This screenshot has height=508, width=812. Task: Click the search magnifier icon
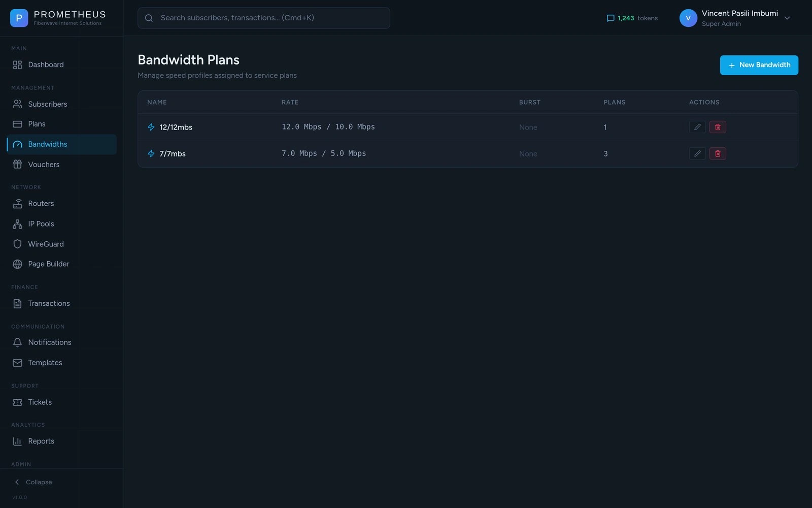pos(149,18)
